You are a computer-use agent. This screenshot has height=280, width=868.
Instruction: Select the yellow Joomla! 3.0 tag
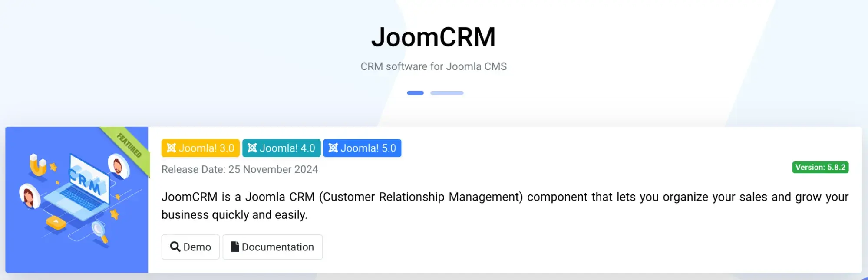pyautogui.click(x=200, y=148)
